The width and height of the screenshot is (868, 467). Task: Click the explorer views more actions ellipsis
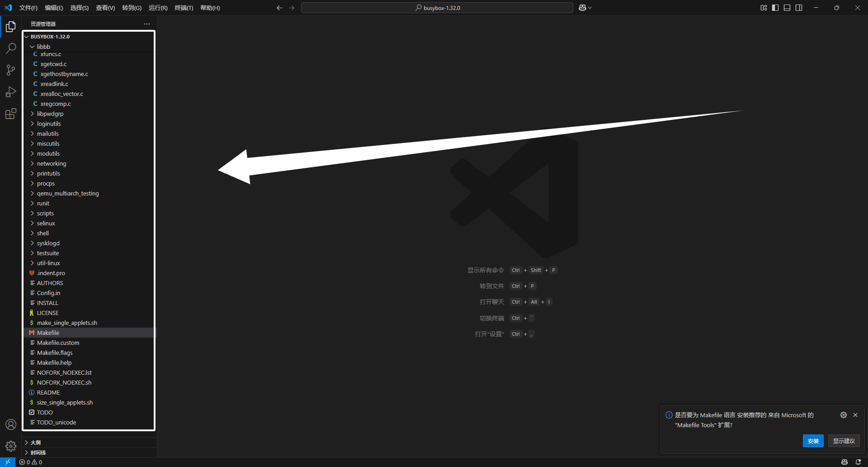tap(147, 24)
